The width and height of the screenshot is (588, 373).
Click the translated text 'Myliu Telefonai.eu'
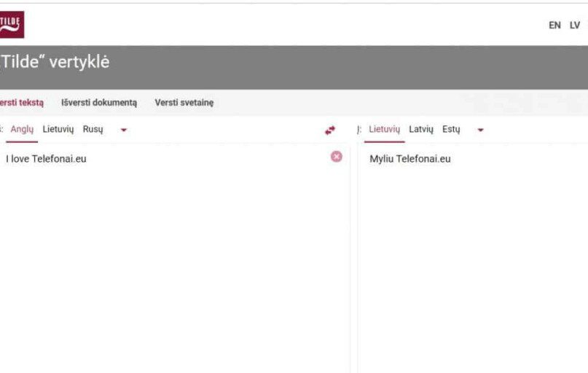(x=409, y=159)
